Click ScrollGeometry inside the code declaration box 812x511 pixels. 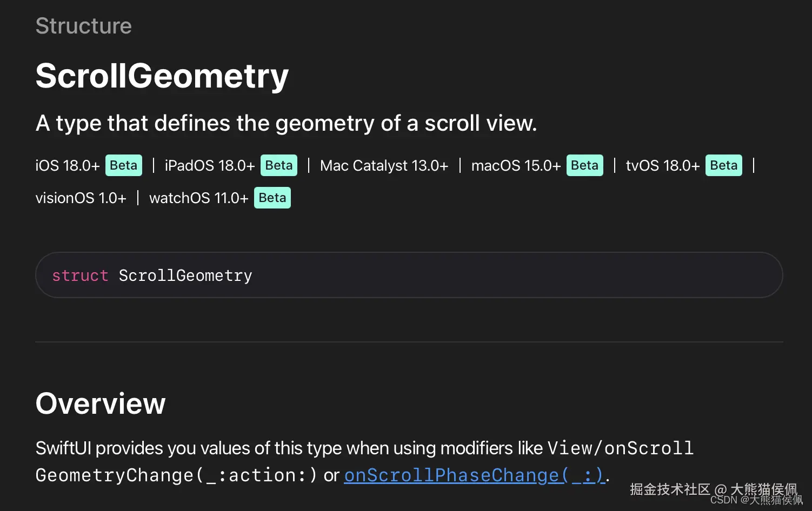tap(185, 275)
